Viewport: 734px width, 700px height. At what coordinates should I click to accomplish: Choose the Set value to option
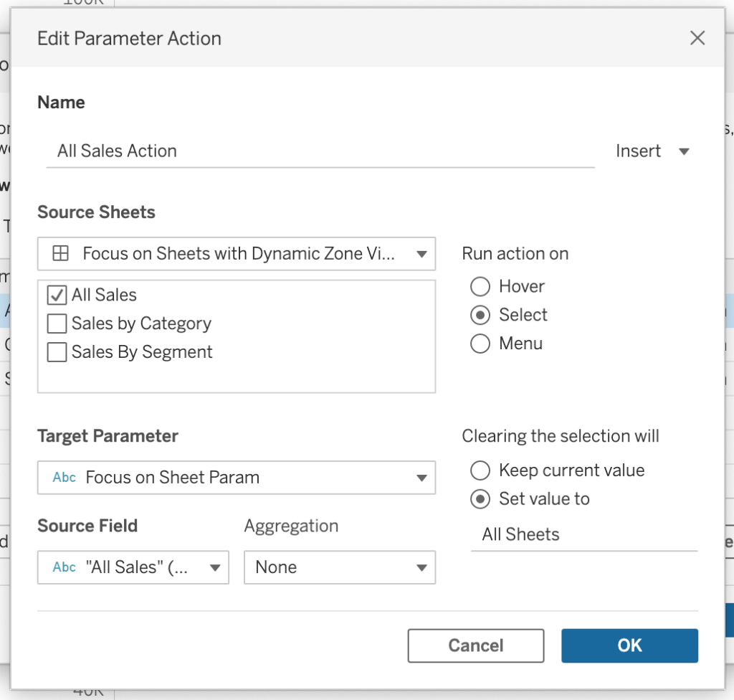(x=480, y=499)
